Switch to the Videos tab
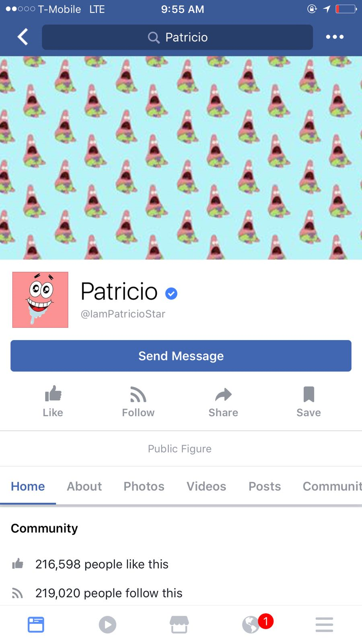 point(206,486)
